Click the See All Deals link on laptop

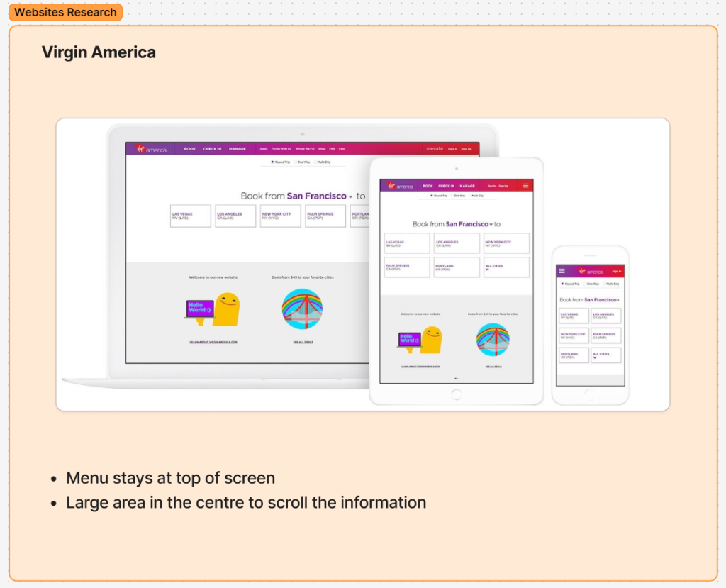[x=303, y=342]
